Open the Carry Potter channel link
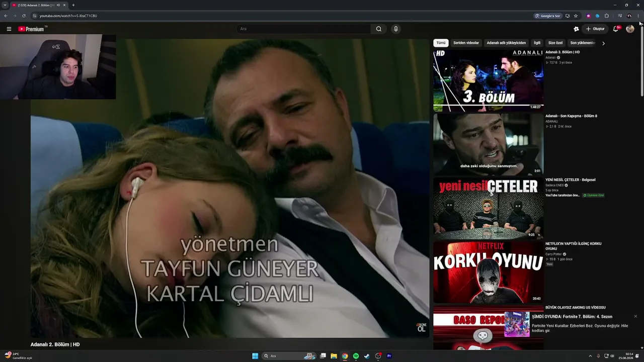The width and height of the screenshot is (644, 362). [x=553, y=254]
